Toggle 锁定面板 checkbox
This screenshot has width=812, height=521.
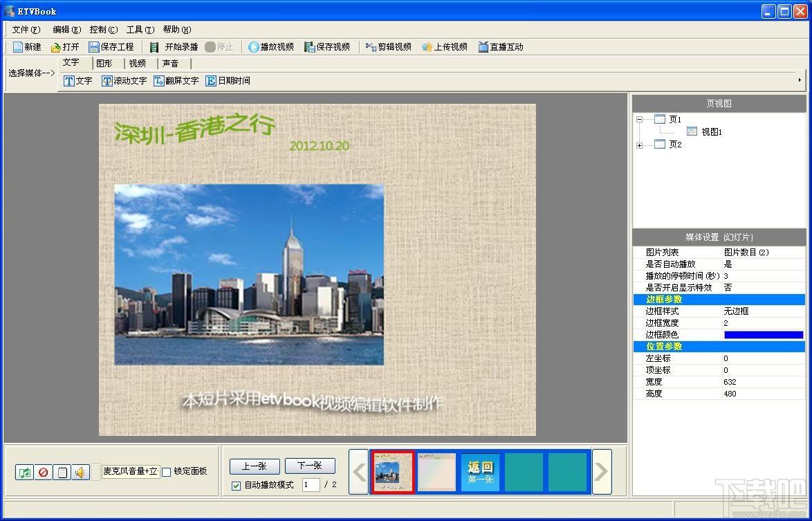tap(166, 472)
